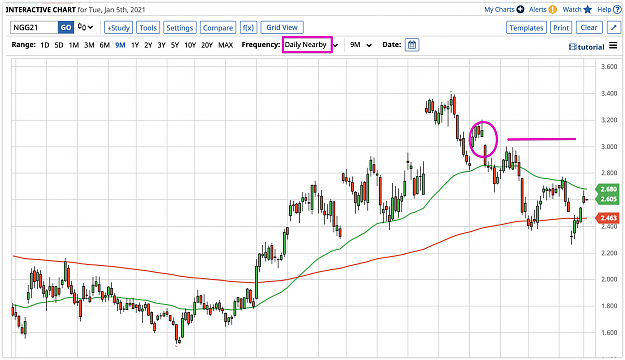Expand chart to full screen icon

[613, 28]
